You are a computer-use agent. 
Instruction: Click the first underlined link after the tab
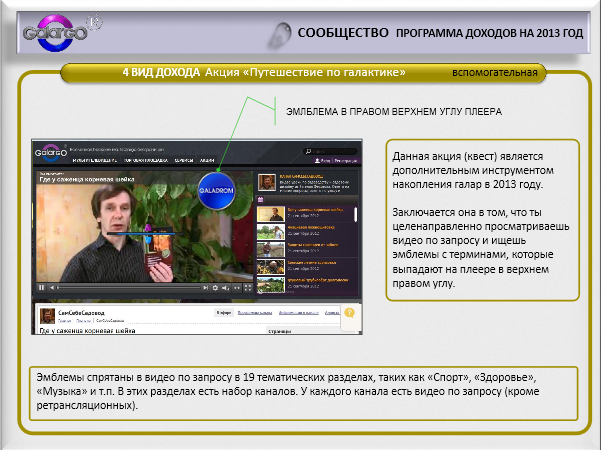click(255, 313)
